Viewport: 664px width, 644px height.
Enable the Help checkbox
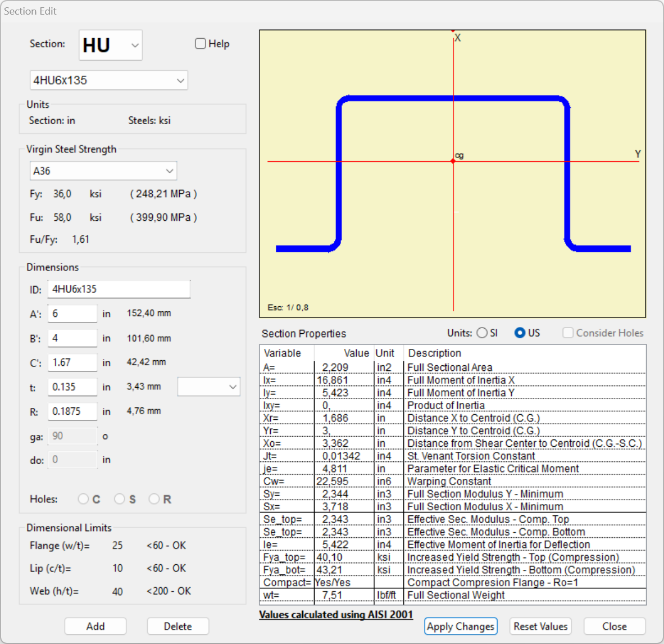tap(201, 44)
